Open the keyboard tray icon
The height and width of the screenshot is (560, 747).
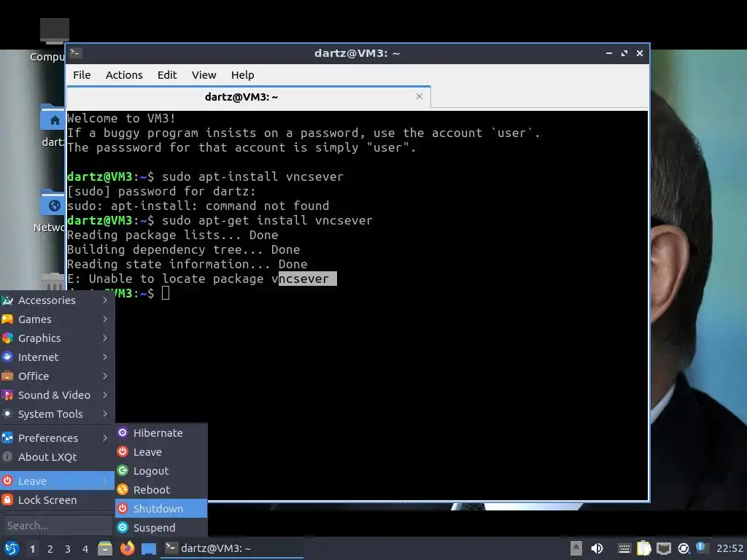click(624, 548)
